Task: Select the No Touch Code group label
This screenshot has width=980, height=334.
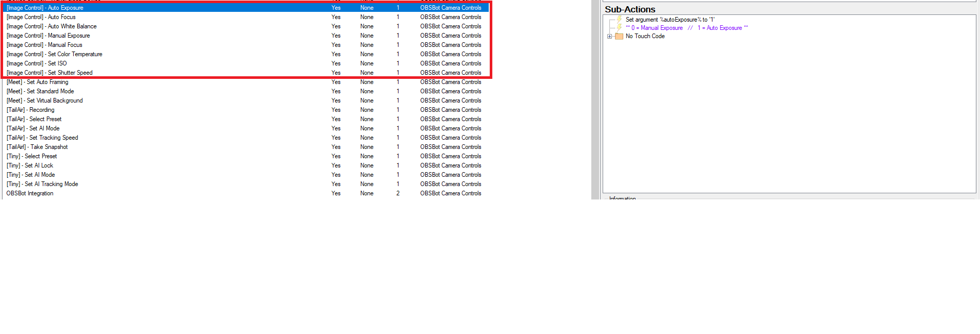Action: point(645,37)
